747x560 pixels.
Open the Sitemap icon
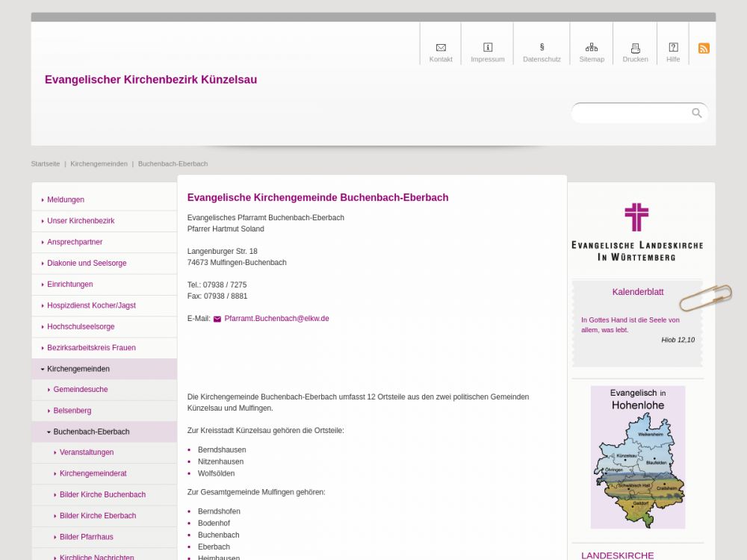click(x=592, y=48)
